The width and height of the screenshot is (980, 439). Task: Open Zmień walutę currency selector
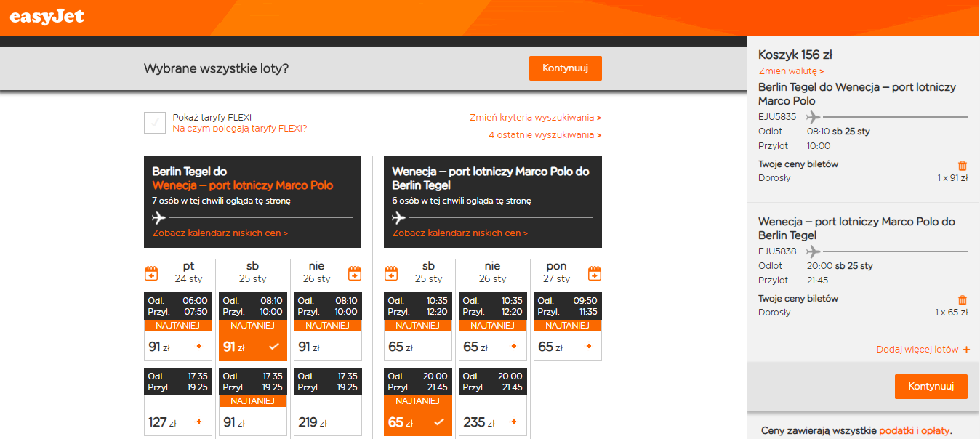point(792,71)
